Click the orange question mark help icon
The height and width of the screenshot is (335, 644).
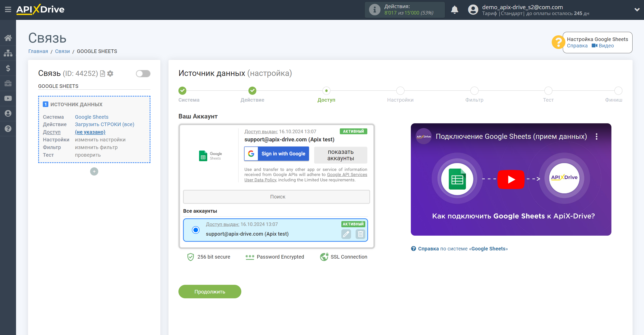[x=558, y=42]
